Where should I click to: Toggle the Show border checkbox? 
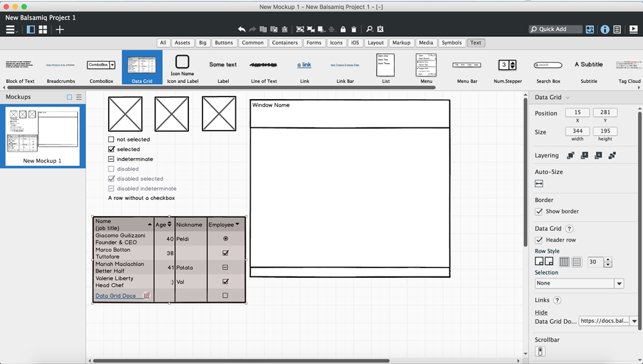[x=539, y=212]
